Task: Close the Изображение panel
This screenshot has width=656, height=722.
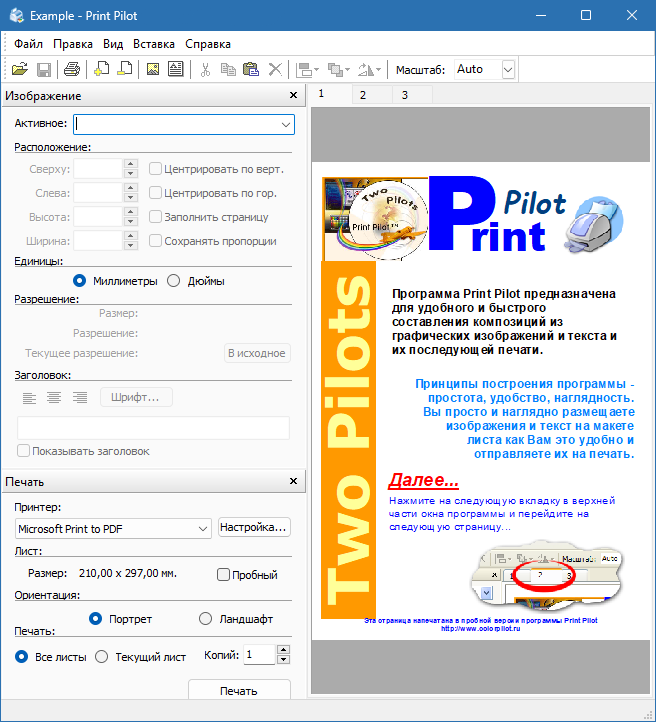Action: 293,95
